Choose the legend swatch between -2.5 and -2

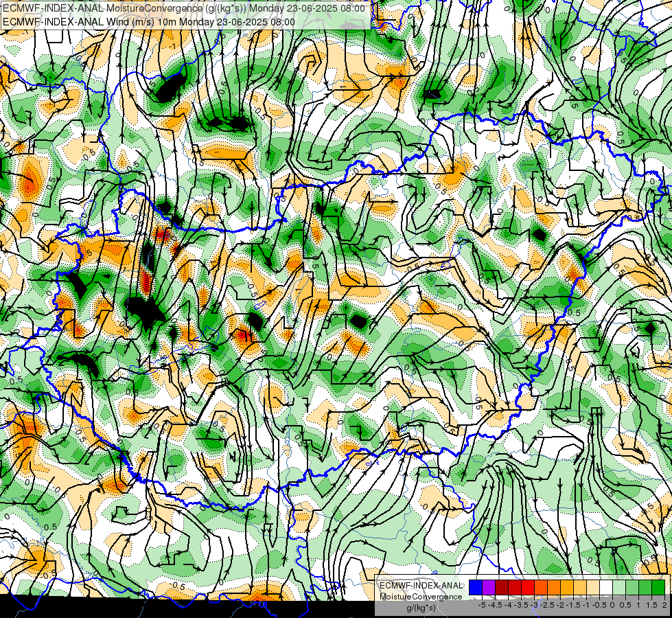554,587
